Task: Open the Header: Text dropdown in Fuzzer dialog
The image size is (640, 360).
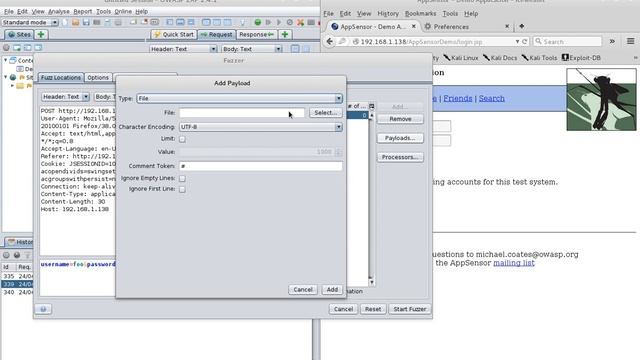Action: tap(65, 97)
